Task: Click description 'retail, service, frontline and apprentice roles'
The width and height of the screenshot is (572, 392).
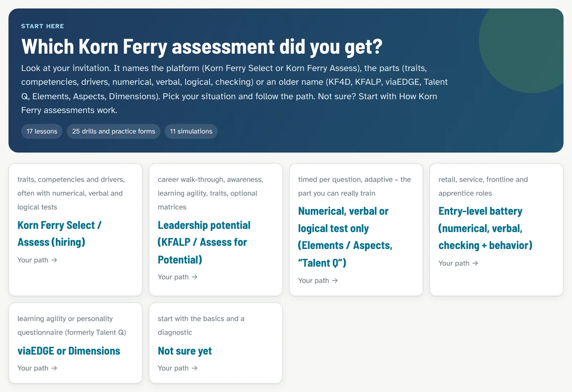Action: coord(483,186)
